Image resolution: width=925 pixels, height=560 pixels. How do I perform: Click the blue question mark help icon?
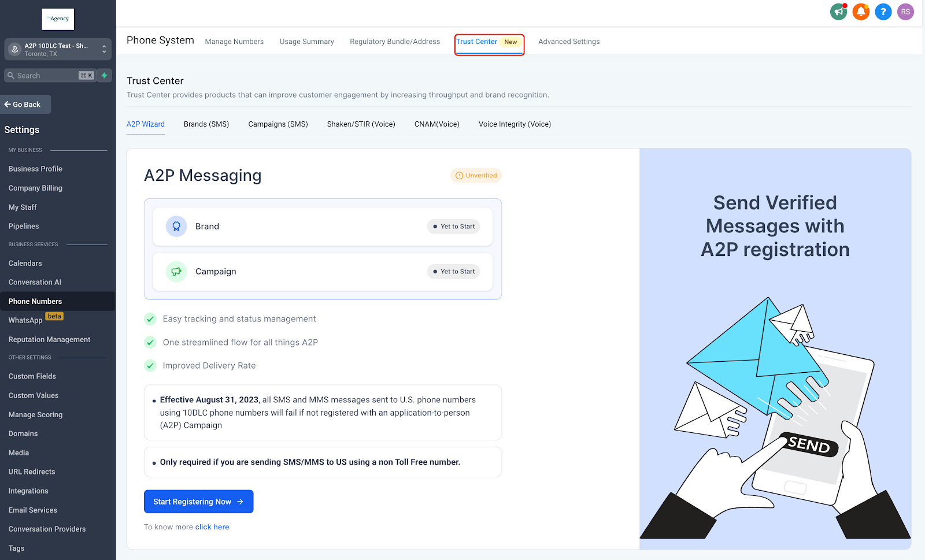pyautogui.click(x=883, y=12)
